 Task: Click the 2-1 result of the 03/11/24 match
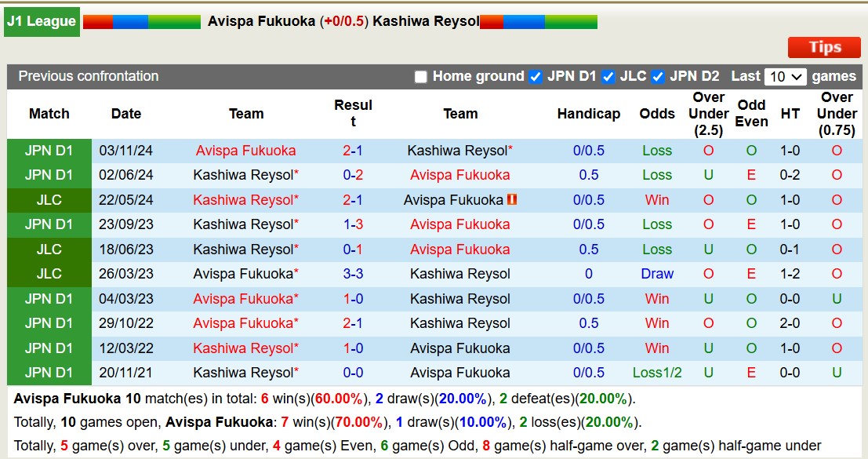353,150
